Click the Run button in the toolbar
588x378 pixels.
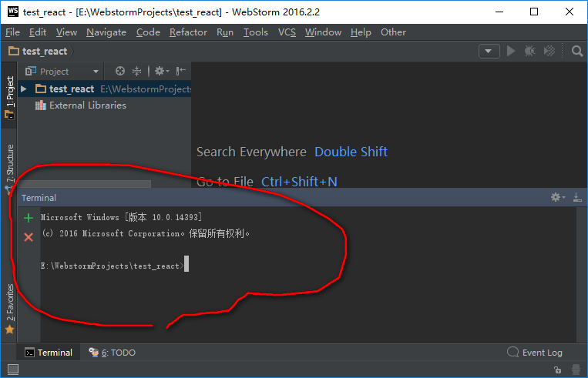(x=510, y=51)
